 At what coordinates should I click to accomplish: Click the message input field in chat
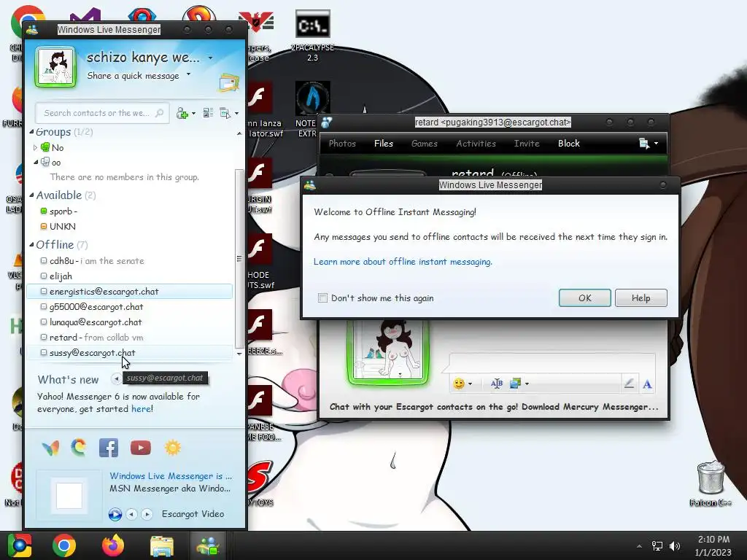(553, 363)
